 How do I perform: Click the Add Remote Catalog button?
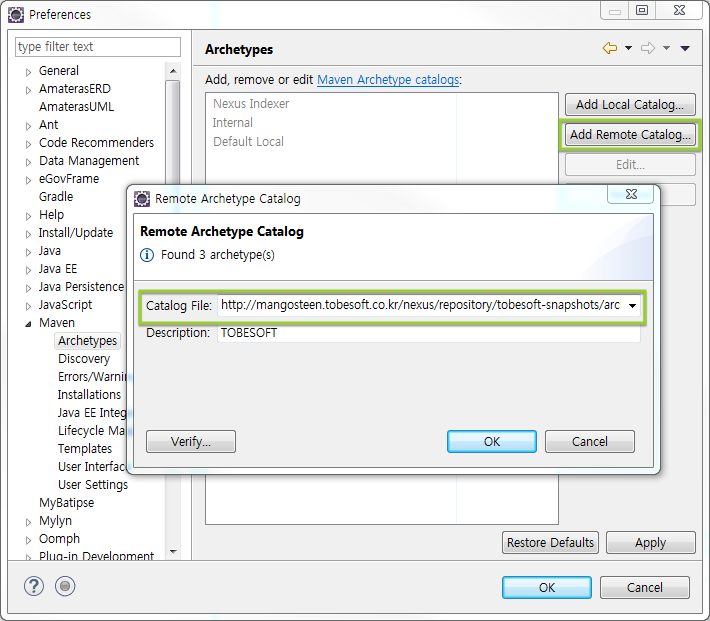pyautogui.click(x=630, y=135)
